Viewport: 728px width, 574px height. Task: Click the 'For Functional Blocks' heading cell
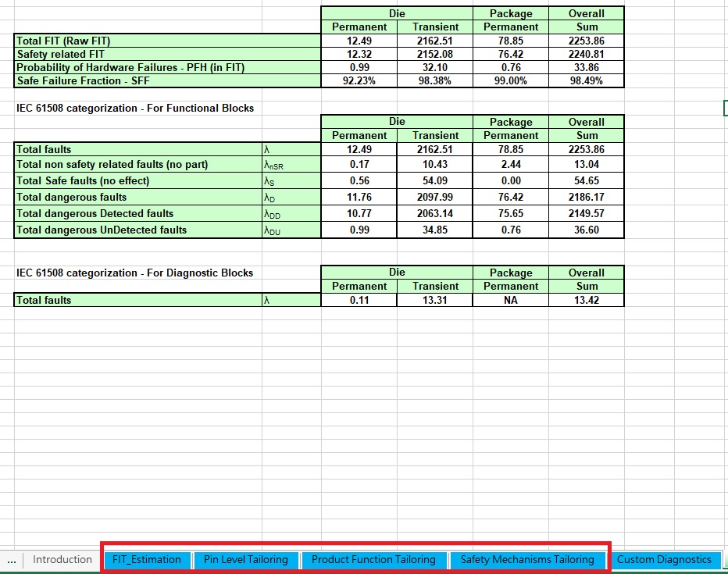click(x=135, y=108)
